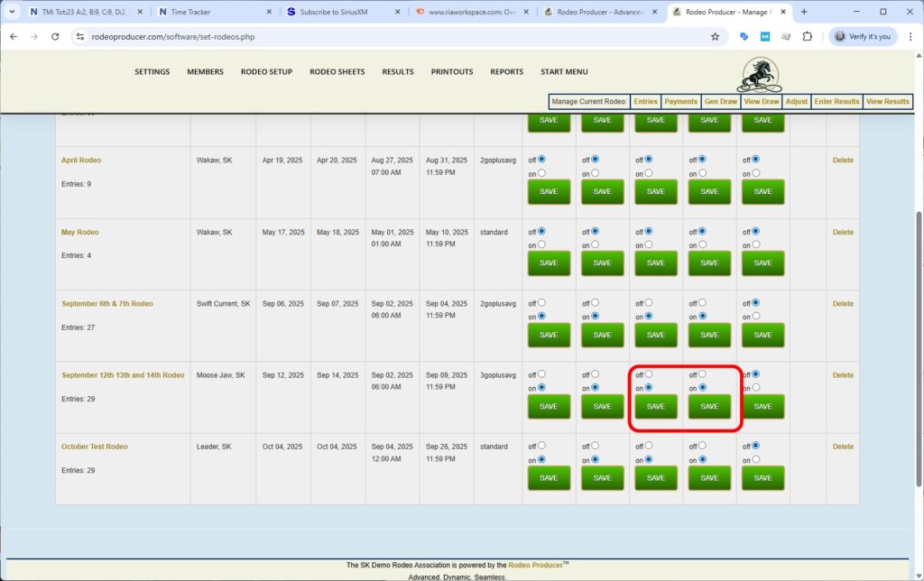Screen dimensions: 924x581
Task: Click Delete for the October Test Rodeo
Action: [842, 446]
